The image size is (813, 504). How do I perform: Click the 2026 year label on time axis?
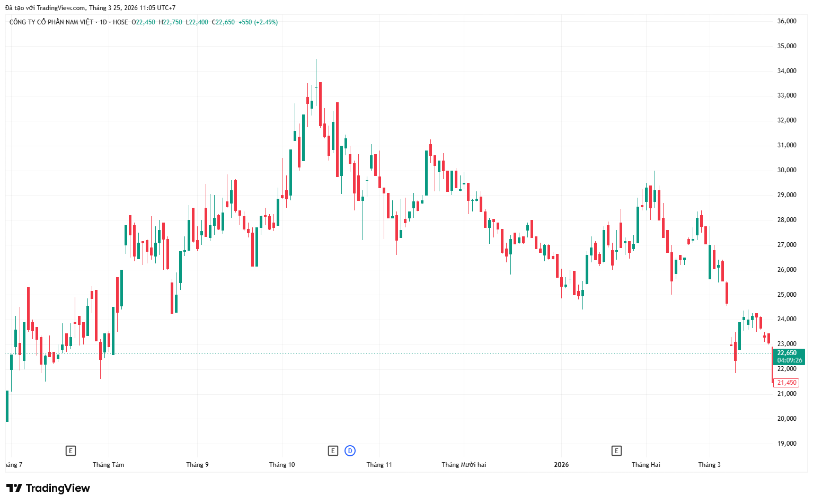(561, 465)
